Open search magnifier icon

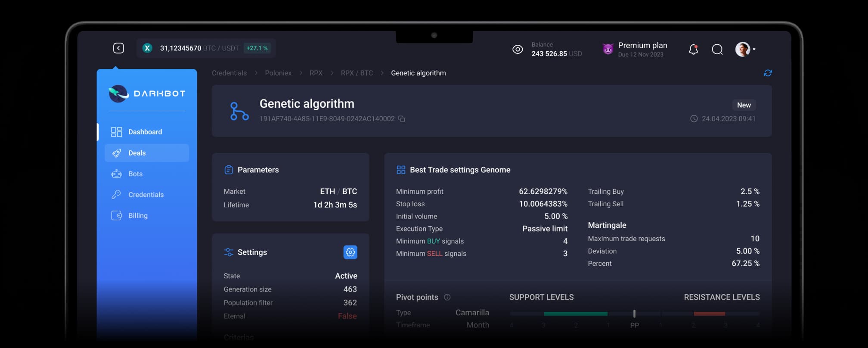click(717, 50)
